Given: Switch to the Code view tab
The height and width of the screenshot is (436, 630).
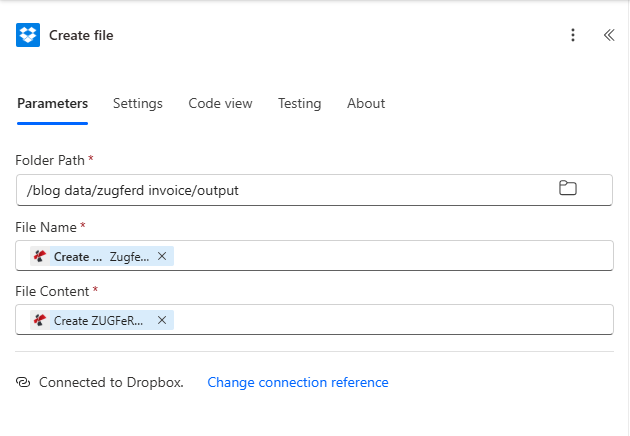Looking at the screenshot, I should pos(220,103).
